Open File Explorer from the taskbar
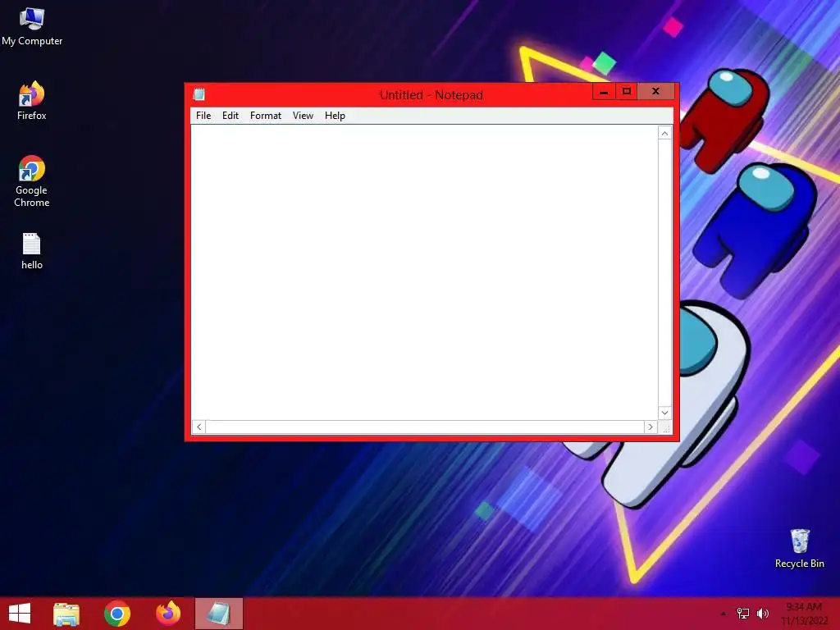Viewport: 840px width, 630px height. click(x=66, y=614)
